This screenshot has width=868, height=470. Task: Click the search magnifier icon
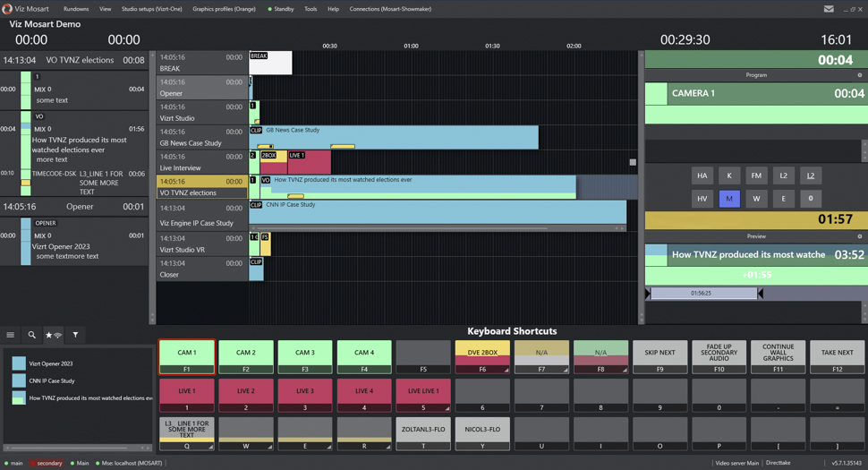31,335
